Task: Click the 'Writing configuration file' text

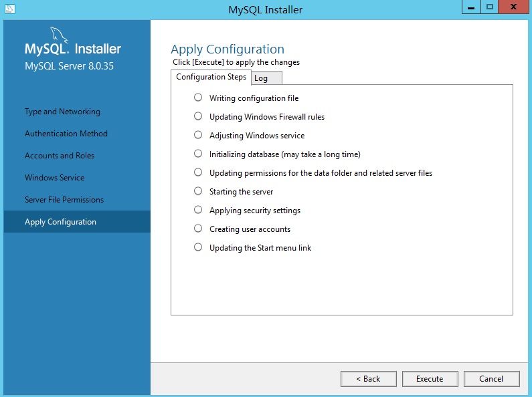Action: 254,98
